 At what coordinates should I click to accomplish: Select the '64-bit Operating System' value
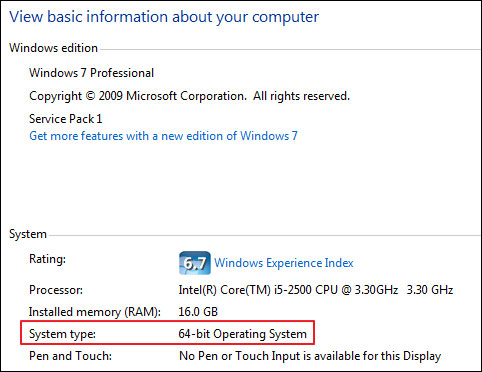tap(243, 334)
